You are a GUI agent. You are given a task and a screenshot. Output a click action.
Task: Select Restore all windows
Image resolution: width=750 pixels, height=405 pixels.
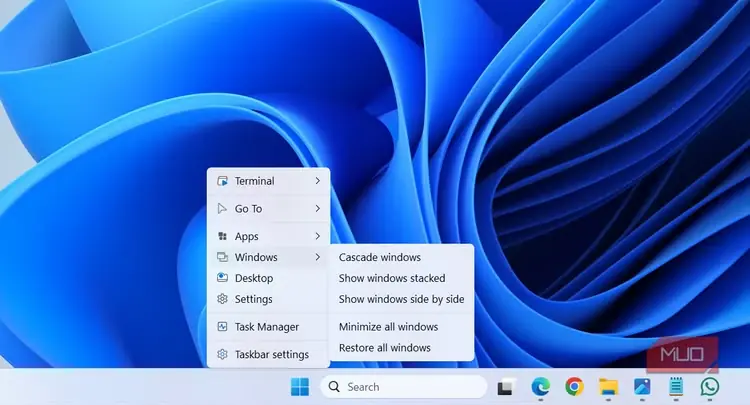click(402, 348)
